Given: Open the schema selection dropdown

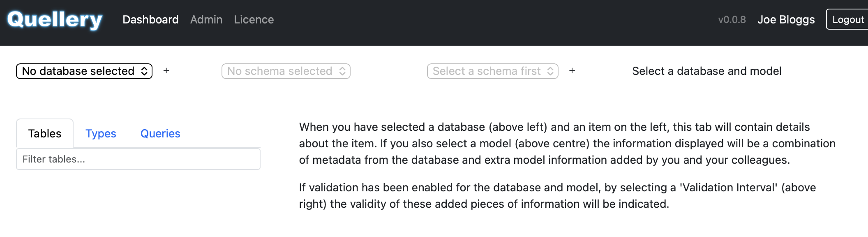Looking at the screenshot, I should click(285, 71).
